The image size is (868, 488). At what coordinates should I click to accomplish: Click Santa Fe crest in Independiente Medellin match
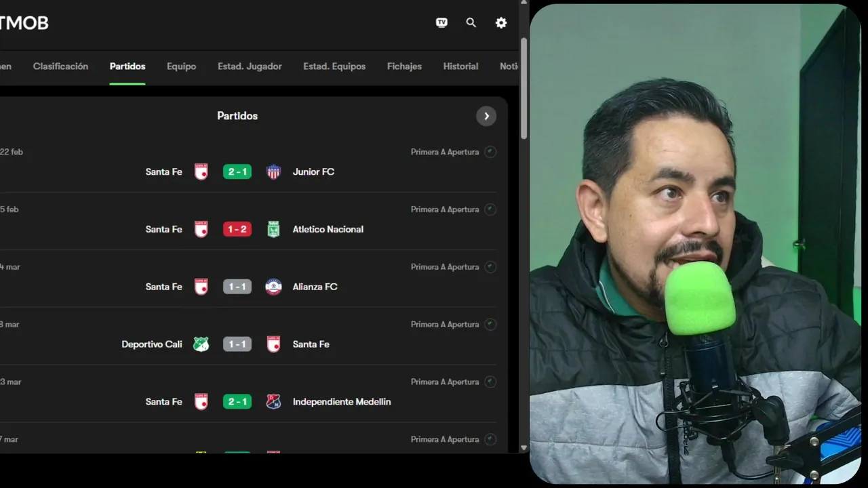tap(201, 402)
